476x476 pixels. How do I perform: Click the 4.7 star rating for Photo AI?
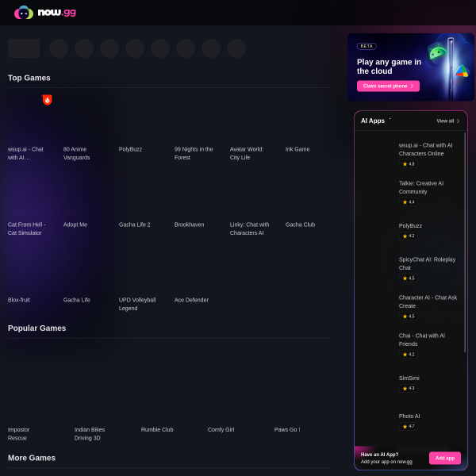(409, 426)
